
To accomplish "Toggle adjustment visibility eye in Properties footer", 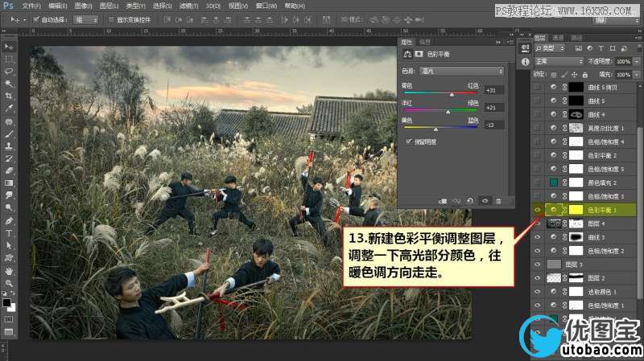I will click(x=485, y=201).
